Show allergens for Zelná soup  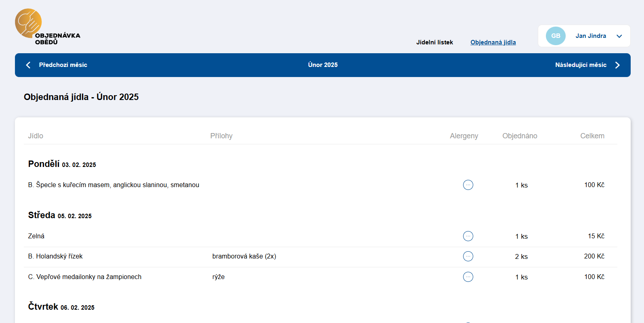coord(468,236)
